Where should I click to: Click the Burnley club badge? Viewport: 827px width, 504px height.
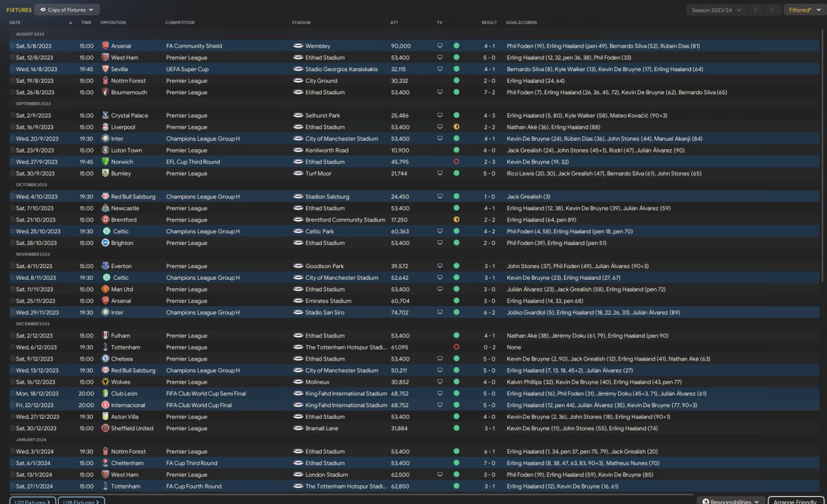click(x=105, y=174)
